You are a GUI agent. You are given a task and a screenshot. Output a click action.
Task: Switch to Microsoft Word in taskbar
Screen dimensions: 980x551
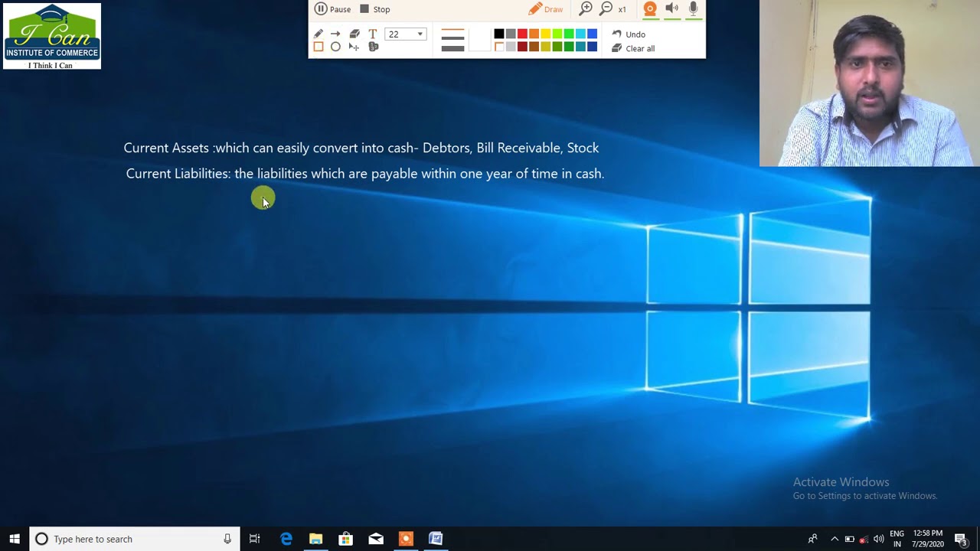pos(436,539)
